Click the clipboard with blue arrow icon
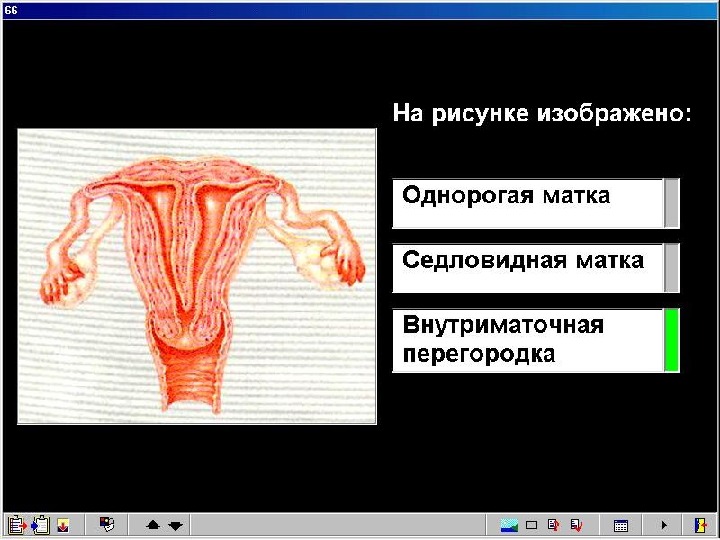 click(40, 525)
